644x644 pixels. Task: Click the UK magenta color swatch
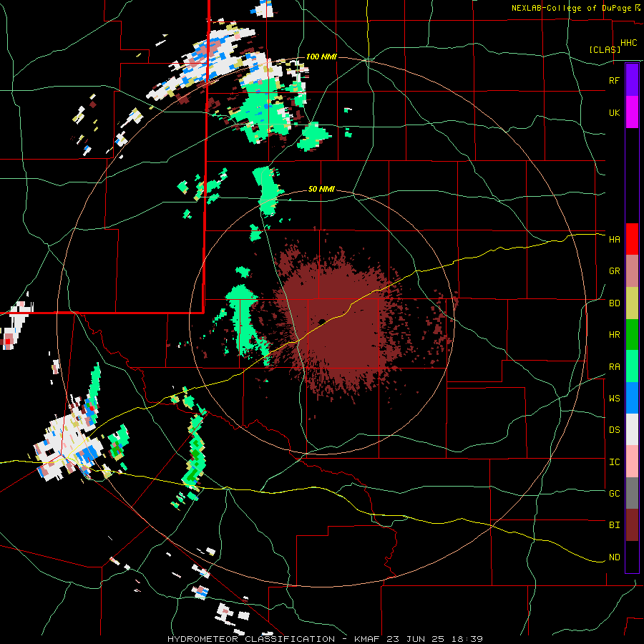[632, 112]
